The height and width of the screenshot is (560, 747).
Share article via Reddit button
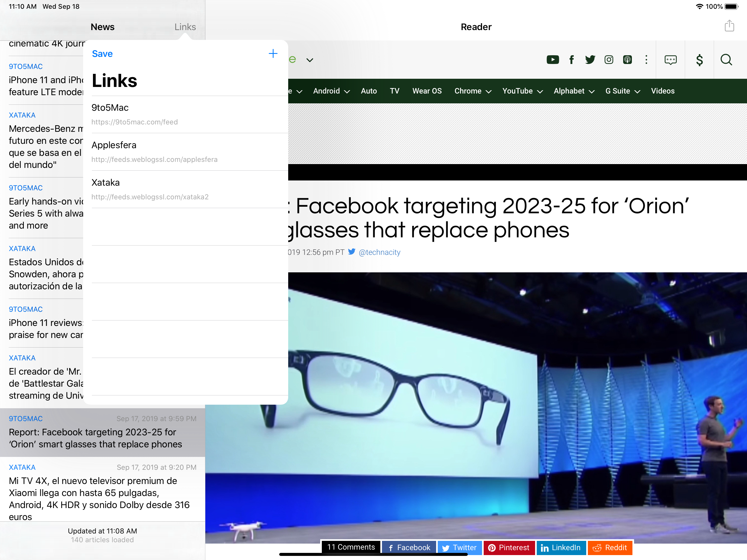pyautogui.click(x=610, y=547)
